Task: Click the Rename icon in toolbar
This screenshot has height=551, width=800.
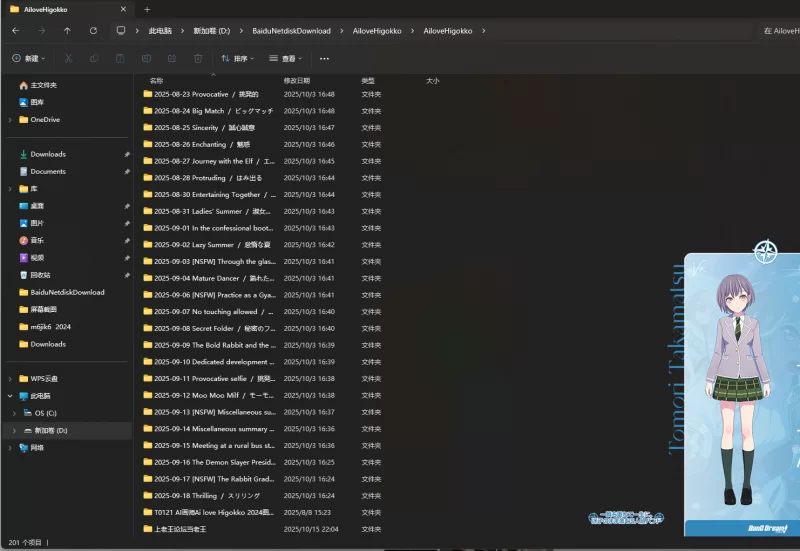Action: click(x=146, y=59)
